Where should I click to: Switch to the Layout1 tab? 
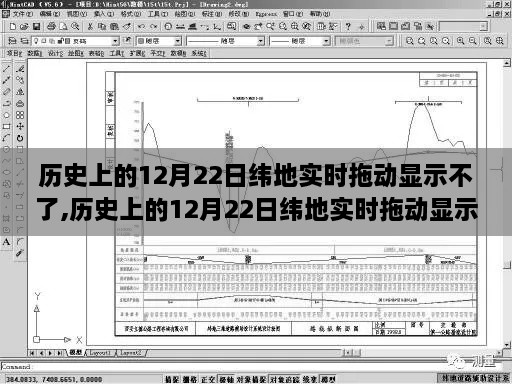100,352
